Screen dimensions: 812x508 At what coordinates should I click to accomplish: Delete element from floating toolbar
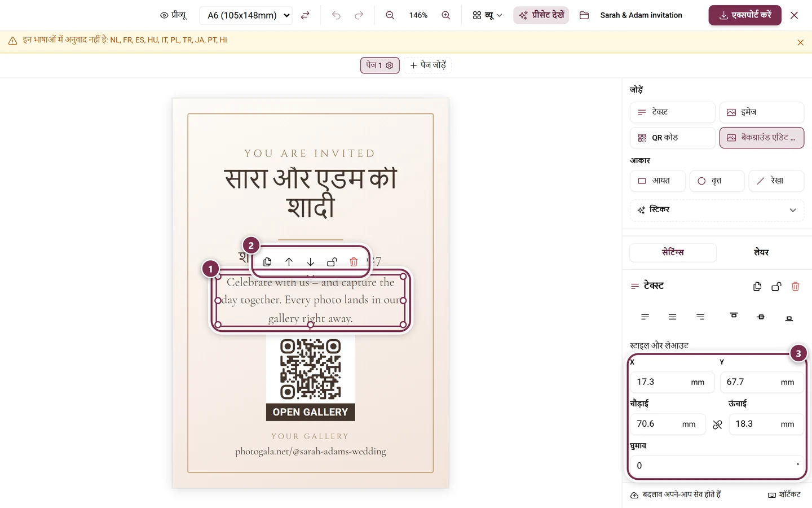coord(354,262)
